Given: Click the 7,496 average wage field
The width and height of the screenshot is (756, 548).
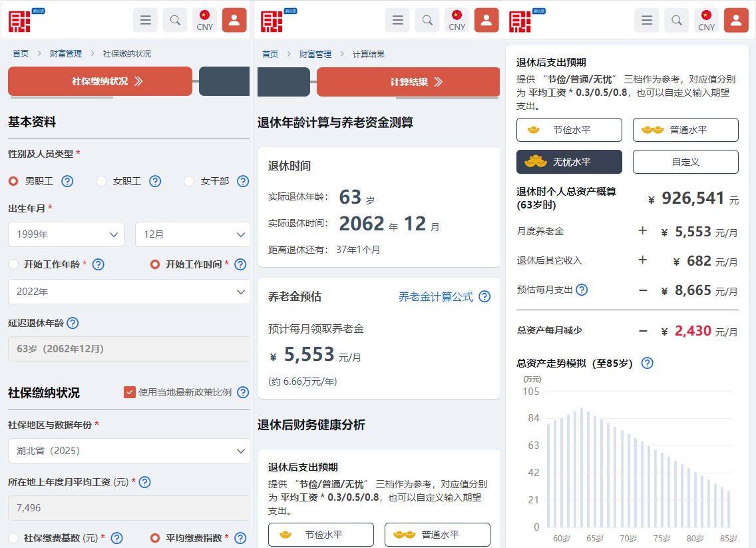Looking at the screenshot, I should pos(128,508).
